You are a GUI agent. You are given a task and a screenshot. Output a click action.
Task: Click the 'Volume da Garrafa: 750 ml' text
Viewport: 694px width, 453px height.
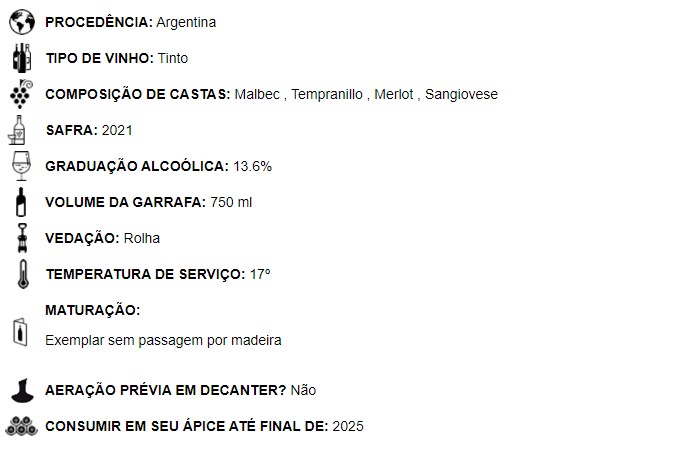click(148, 202)
